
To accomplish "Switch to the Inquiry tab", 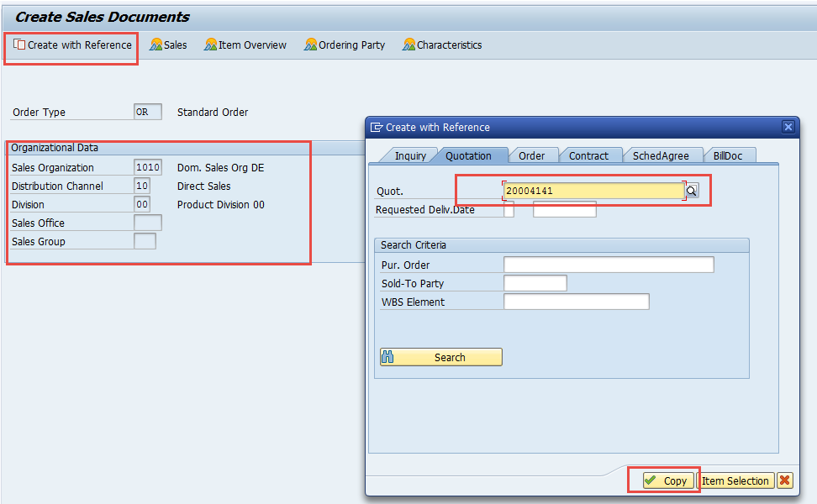I will 410,155.
